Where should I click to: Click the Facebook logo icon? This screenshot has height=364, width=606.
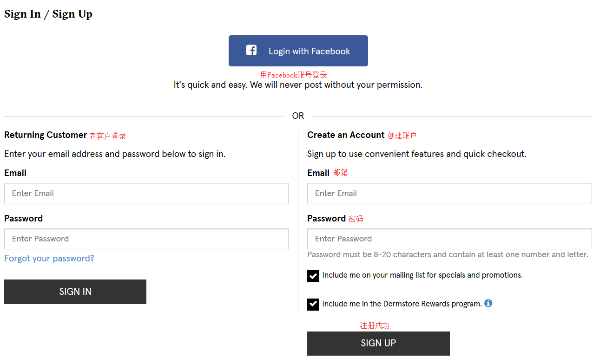tap(251, 51)
